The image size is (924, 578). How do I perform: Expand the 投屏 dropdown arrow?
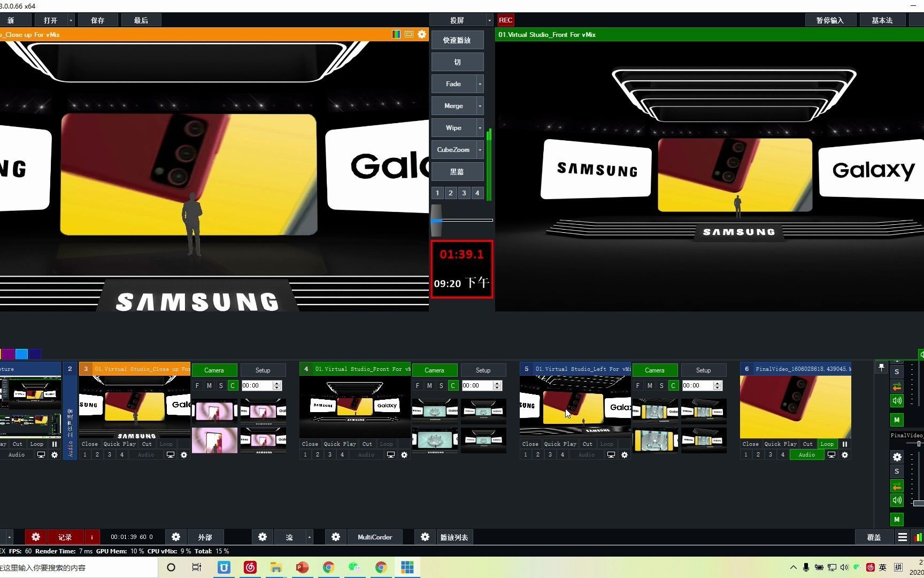tap(489, 20)
